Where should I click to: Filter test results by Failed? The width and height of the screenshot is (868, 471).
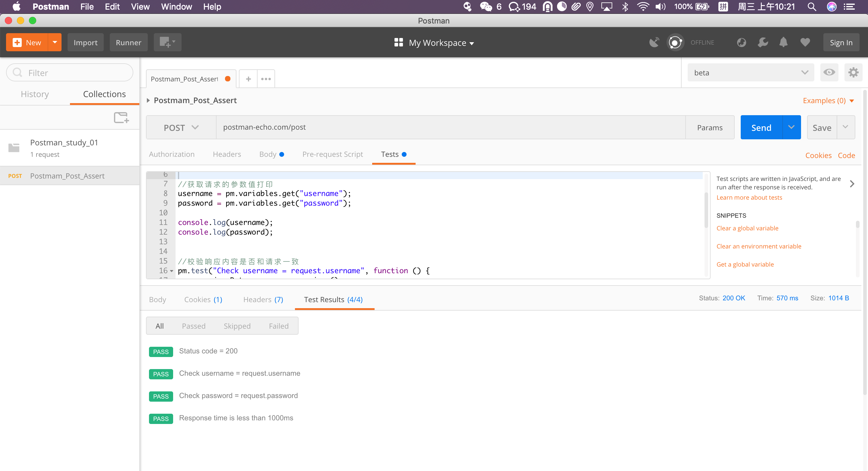279,326
